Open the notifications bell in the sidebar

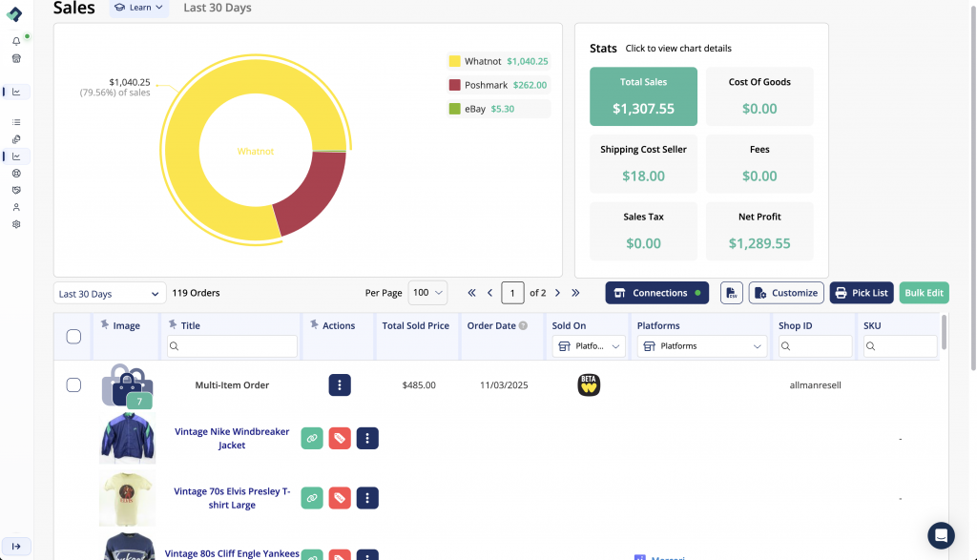tap(16, 41)
